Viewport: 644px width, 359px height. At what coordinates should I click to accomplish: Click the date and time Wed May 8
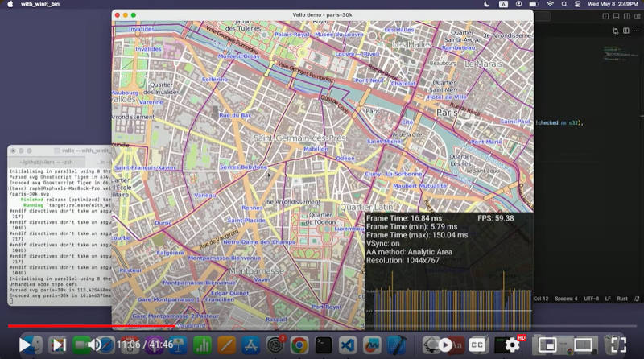613,4
